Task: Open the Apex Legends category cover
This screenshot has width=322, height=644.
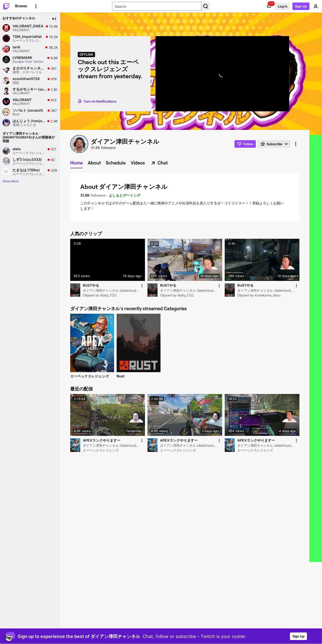Action: 92,343
